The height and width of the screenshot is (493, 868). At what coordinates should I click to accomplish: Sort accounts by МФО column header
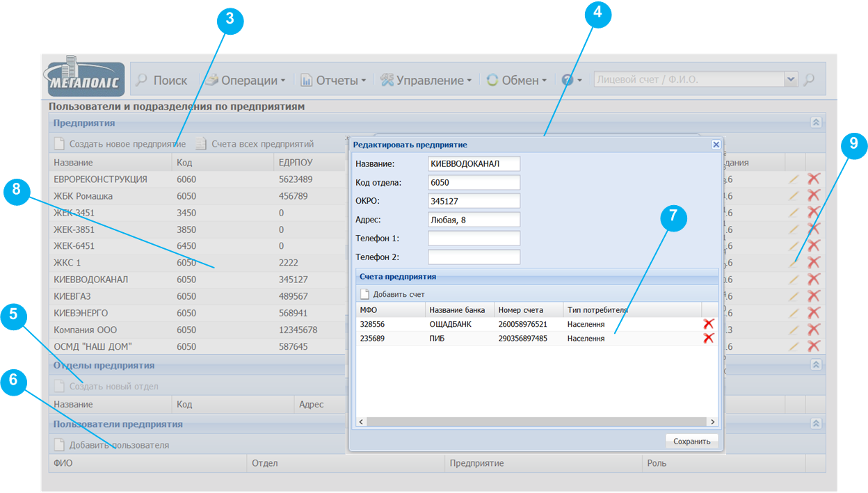point(390,309)
